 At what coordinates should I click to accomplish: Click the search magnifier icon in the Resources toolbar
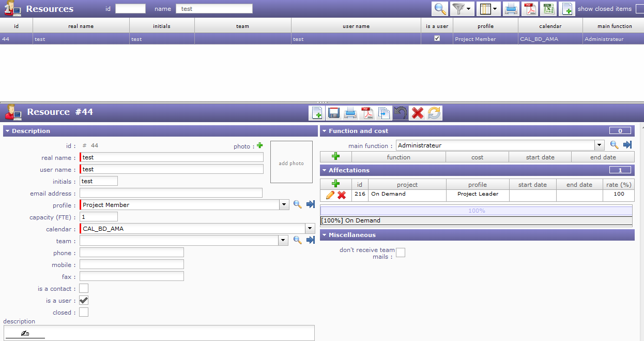pos(440,9)
